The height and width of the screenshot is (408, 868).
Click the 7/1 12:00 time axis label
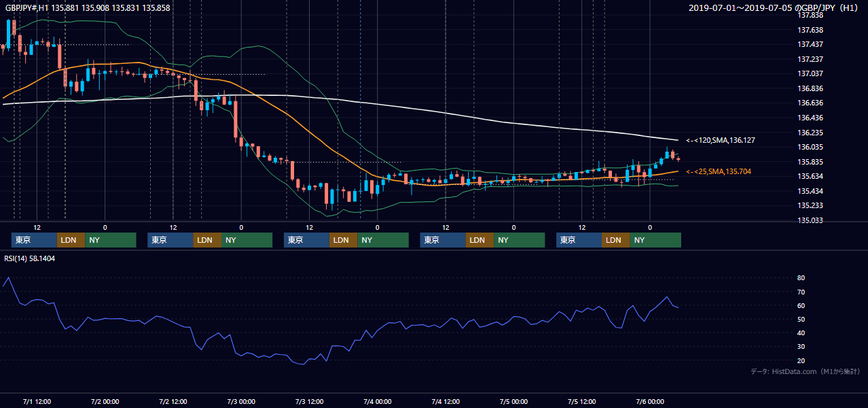(37, 401)
